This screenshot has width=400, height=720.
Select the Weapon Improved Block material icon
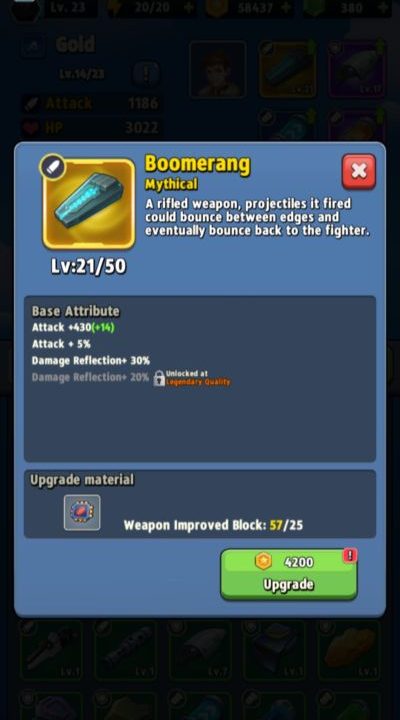pyautogui.click(x=82, y=512)
